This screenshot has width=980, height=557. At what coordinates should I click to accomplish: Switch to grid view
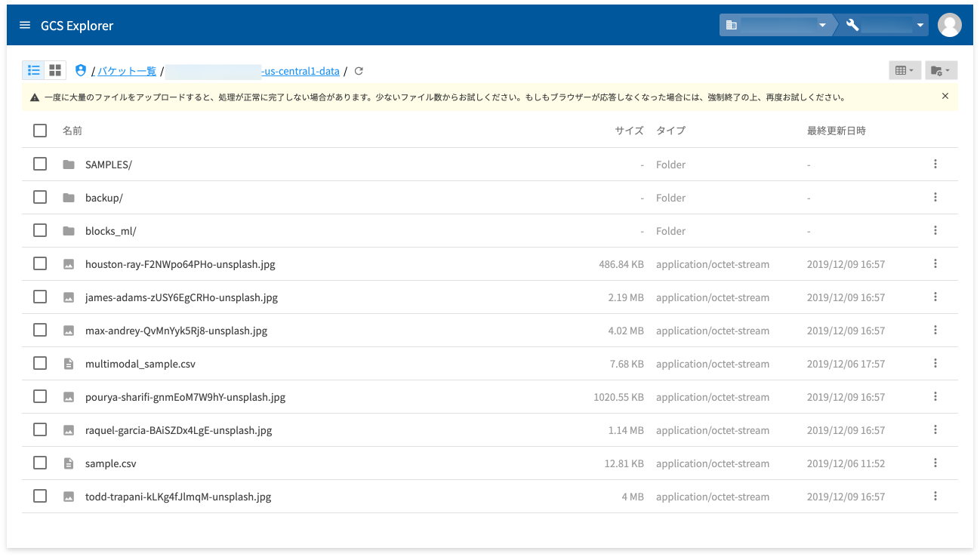[55, 70]
